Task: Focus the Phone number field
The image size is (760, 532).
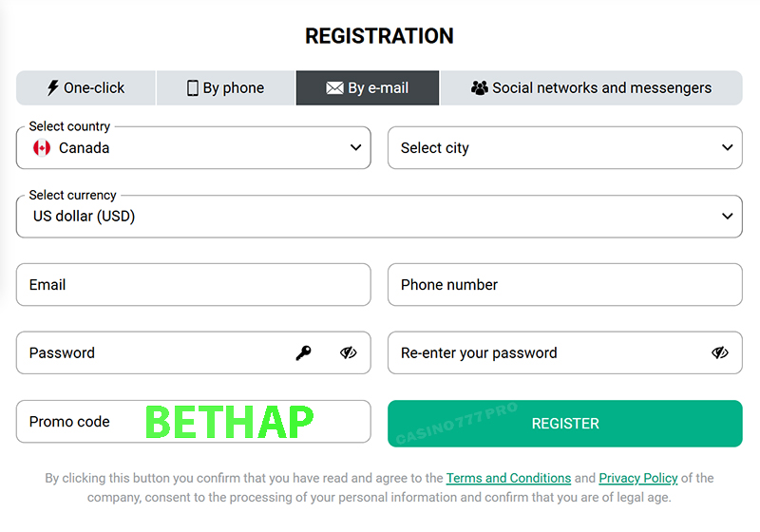Action: [564, 285]
